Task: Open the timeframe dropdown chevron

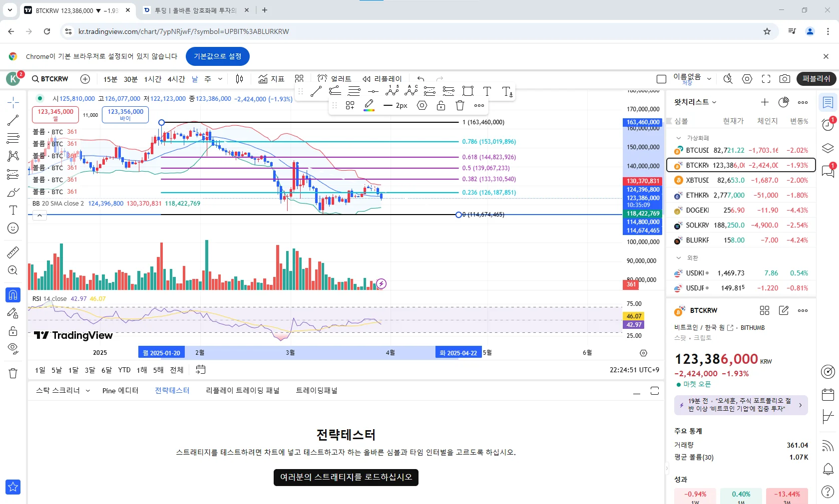Action: click(x=220, y=79)
